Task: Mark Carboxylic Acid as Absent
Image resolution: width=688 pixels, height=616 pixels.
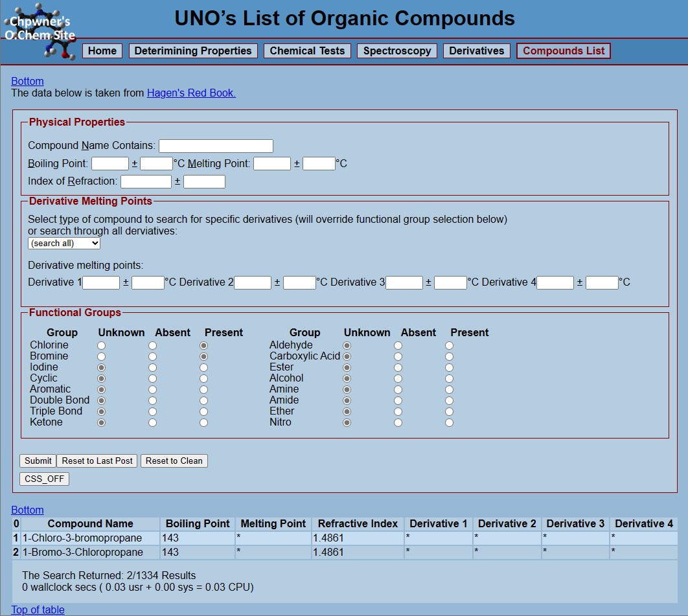Action: point(398,357)
